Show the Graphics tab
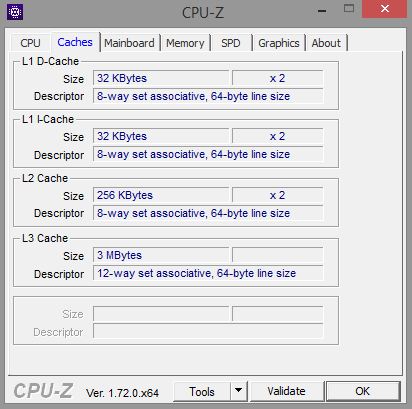This screenshot has width=412, height=409. [279, 43]
